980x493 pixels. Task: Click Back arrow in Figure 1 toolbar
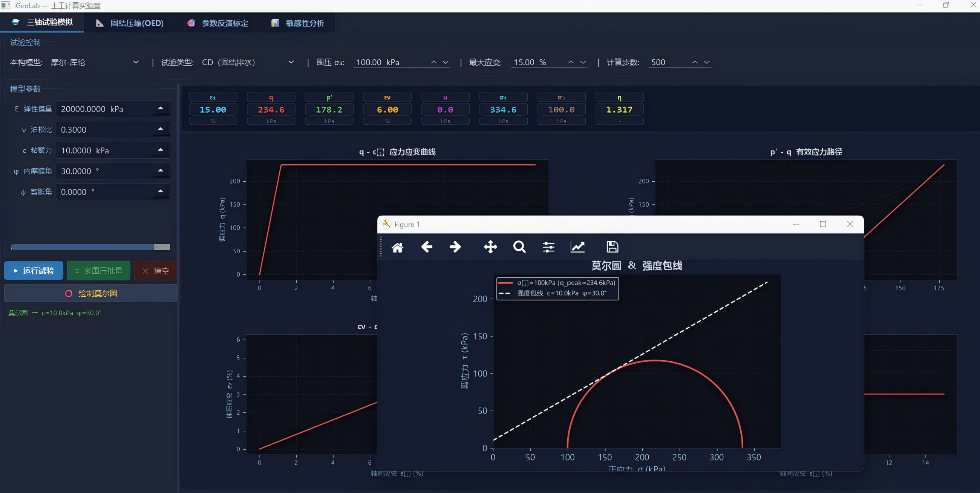426,247
